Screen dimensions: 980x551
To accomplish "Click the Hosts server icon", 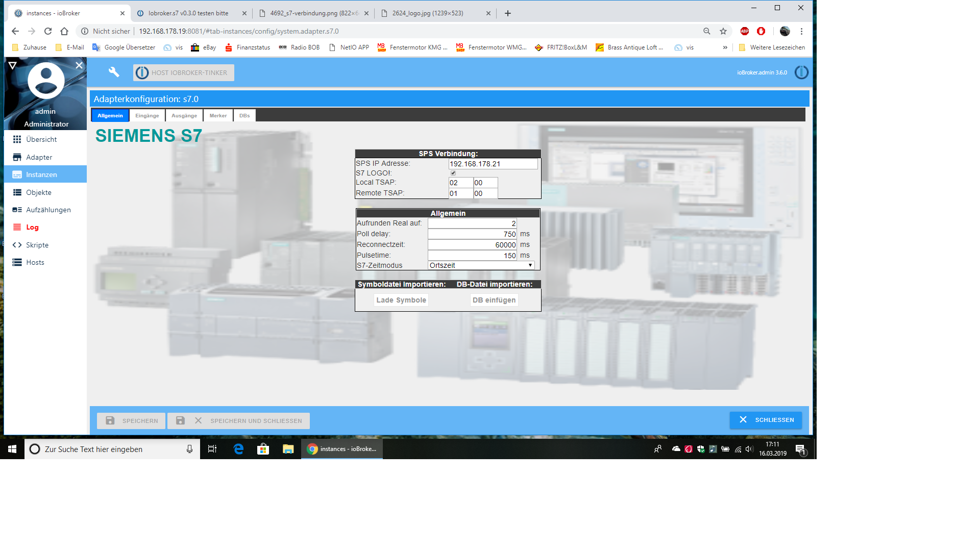I will click(x=17, y=262).
